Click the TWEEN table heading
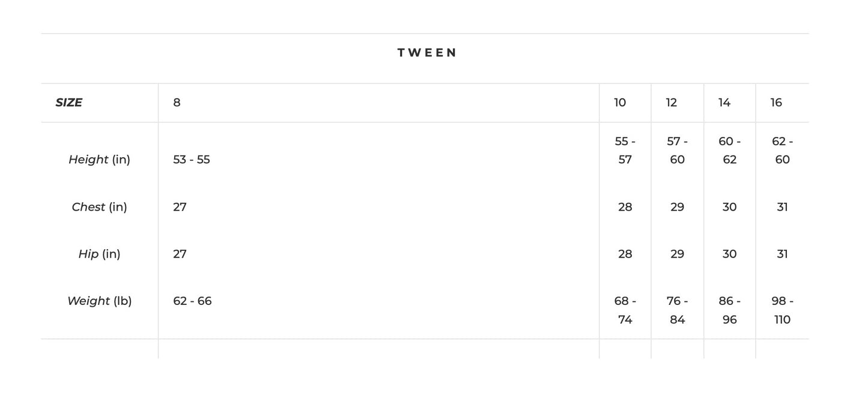868x395 pixels. coord(427,53)
